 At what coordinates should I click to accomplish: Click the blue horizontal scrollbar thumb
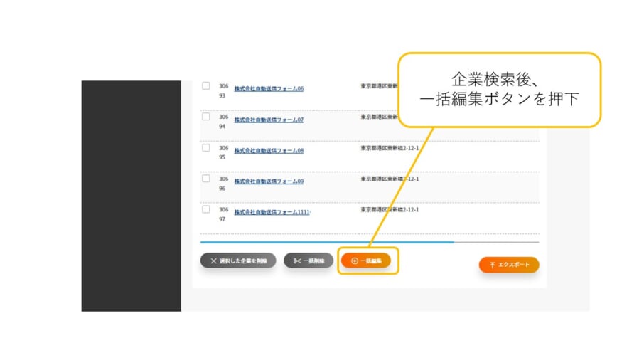pos(327,242)
